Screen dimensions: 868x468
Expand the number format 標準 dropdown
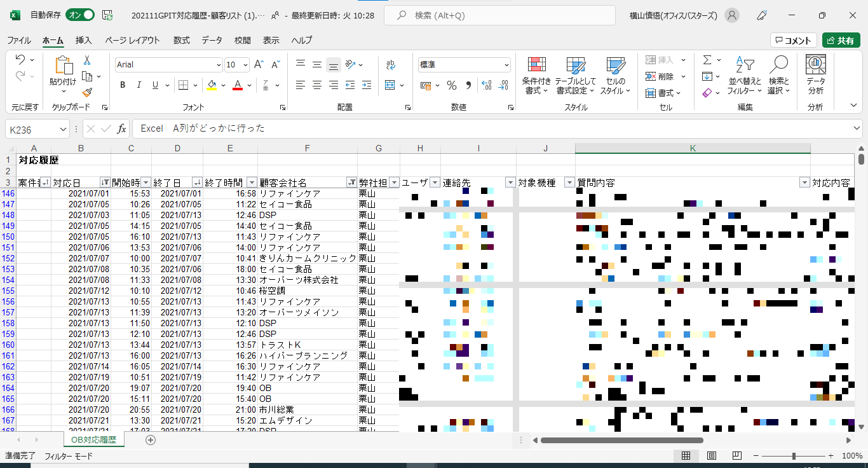pos(506,65)
